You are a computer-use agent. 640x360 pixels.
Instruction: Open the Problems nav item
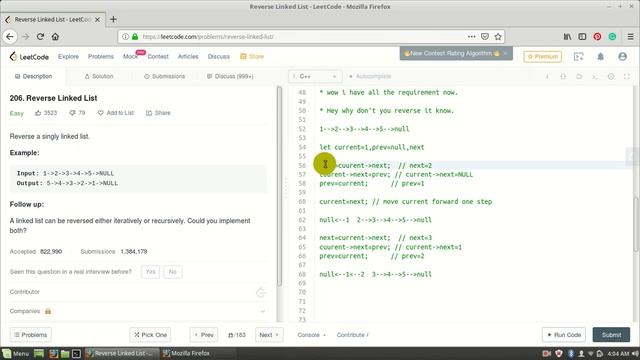(x=101, y=57)
